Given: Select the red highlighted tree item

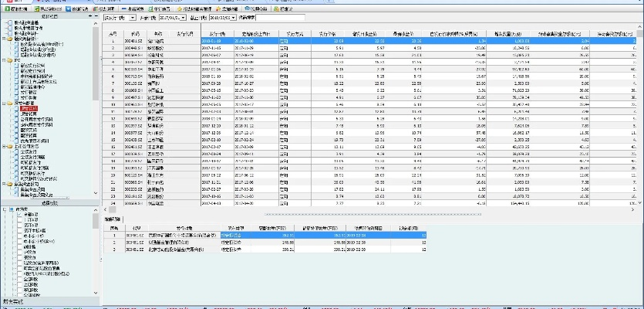Looking at the screenshot, I should pyautogui.click(x=29, y=109).
